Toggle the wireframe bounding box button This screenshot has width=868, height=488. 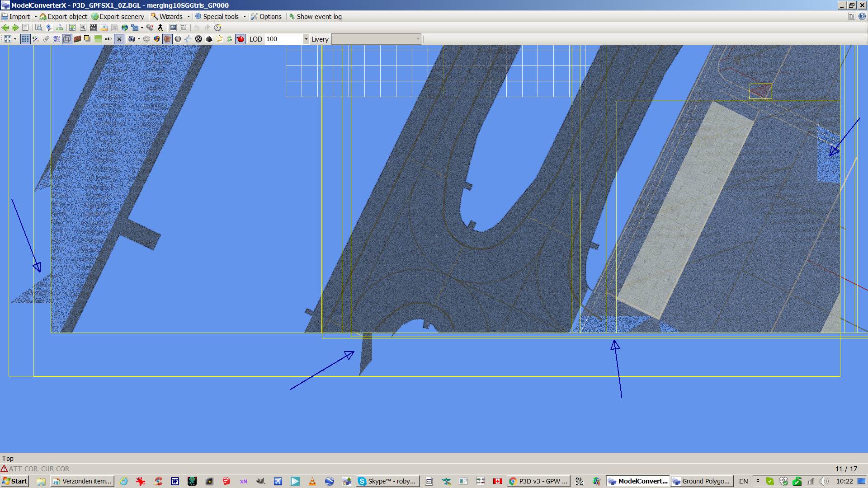(67, 39)
